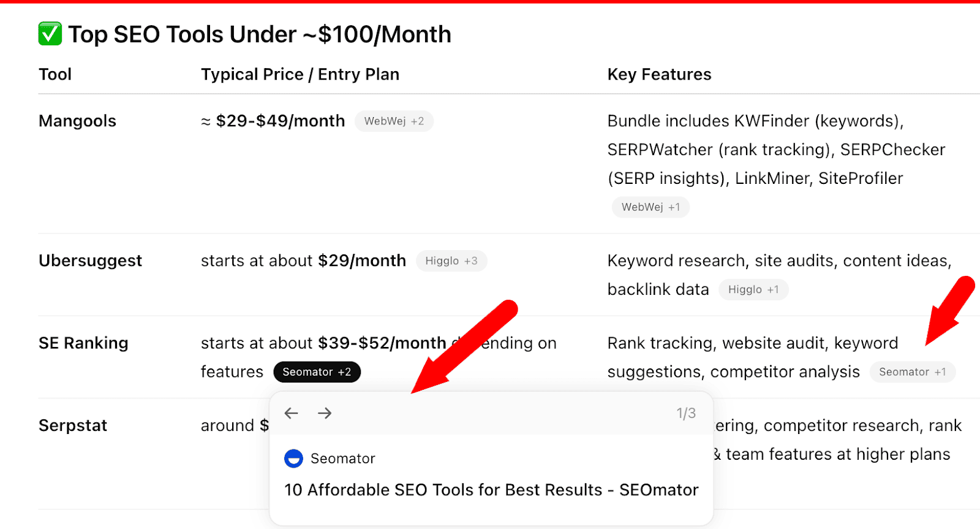
Task: Click the Tool column header
Action: 55,74
